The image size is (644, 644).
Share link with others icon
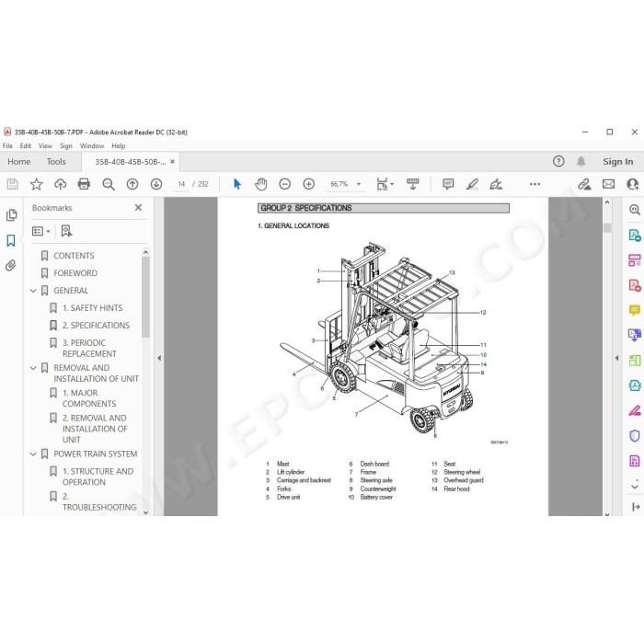point(584,184)
